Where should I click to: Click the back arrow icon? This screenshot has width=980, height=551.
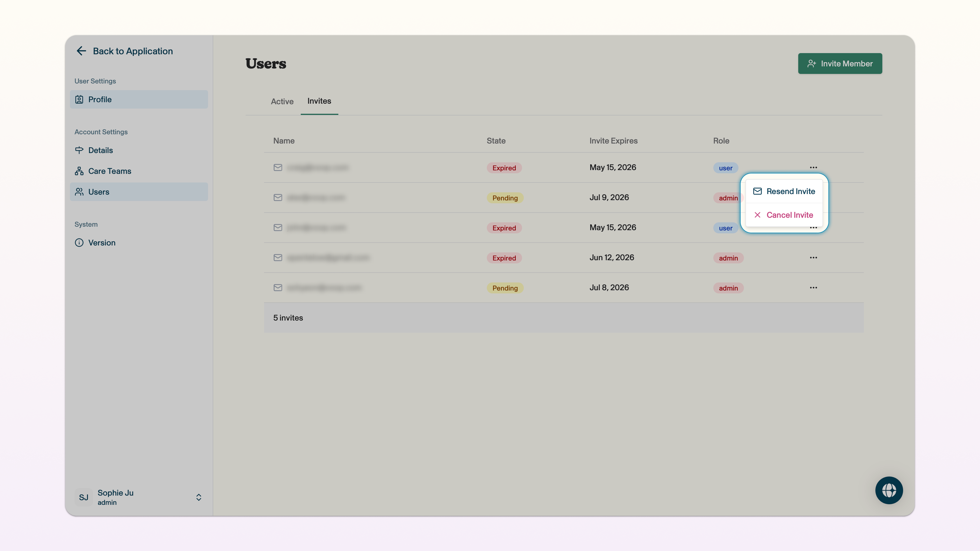coord(81,51)
